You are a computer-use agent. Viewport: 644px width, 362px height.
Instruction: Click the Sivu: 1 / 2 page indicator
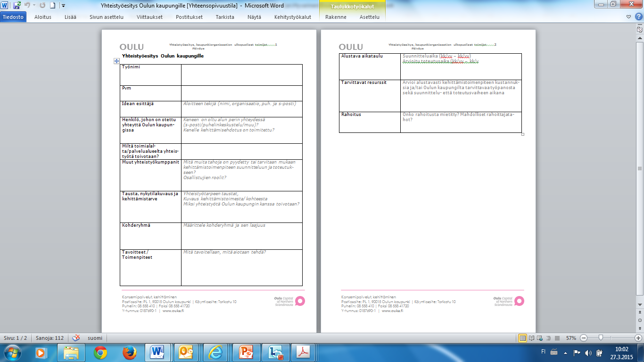(16, 338)
